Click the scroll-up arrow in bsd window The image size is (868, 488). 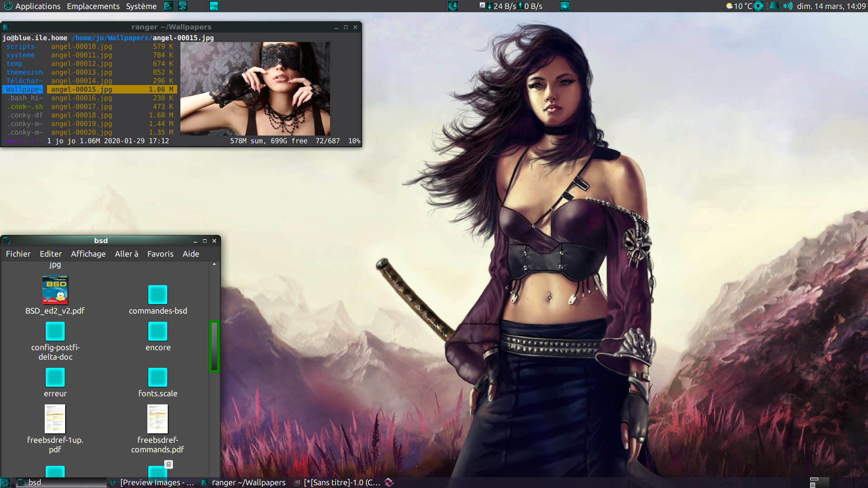coord(214,264)
